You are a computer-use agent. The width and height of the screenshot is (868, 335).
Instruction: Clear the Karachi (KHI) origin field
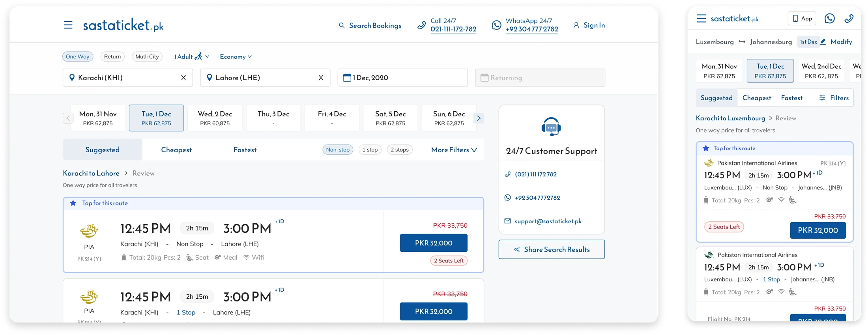point(183,78)
